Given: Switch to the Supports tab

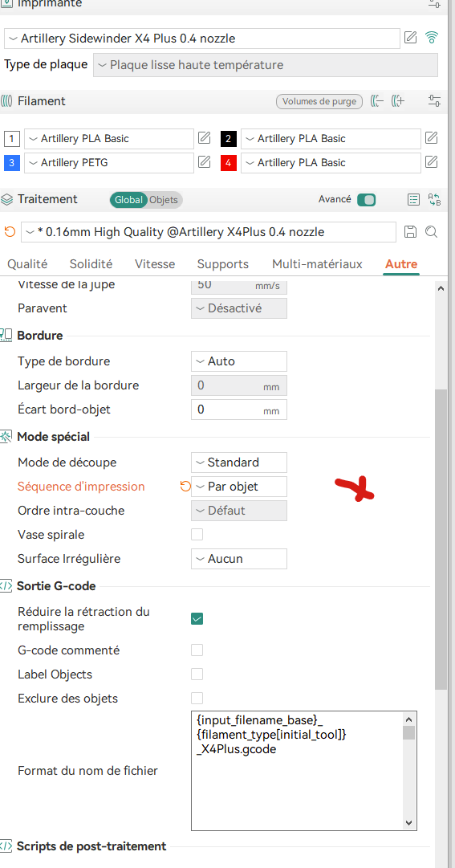Looking at the screenshot, I should coord(223,264).
